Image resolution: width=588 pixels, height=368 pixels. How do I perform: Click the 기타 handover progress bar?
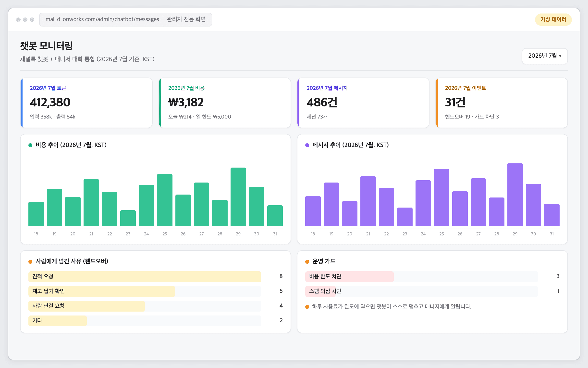tap(145, 321)
